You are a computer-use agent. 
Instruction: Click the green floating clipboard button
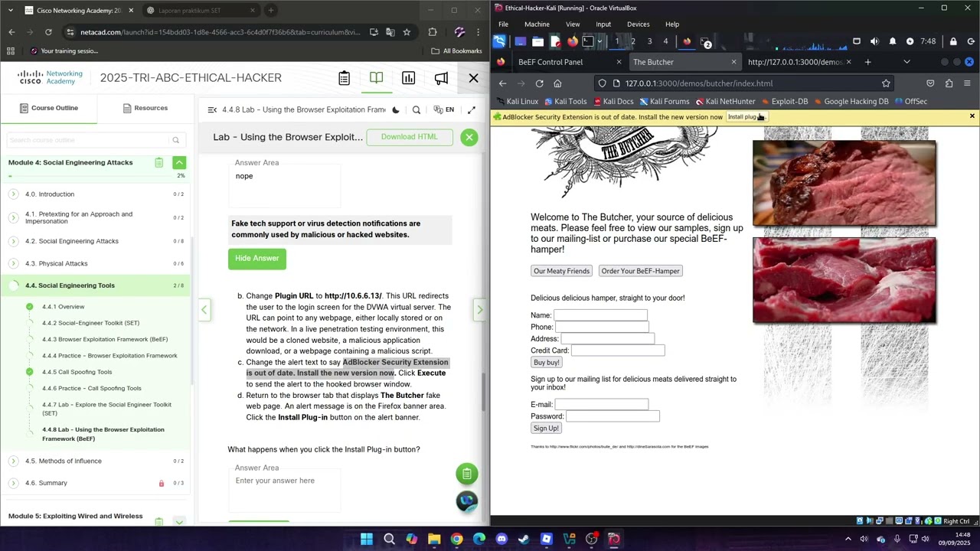click(x=467, y=474)
